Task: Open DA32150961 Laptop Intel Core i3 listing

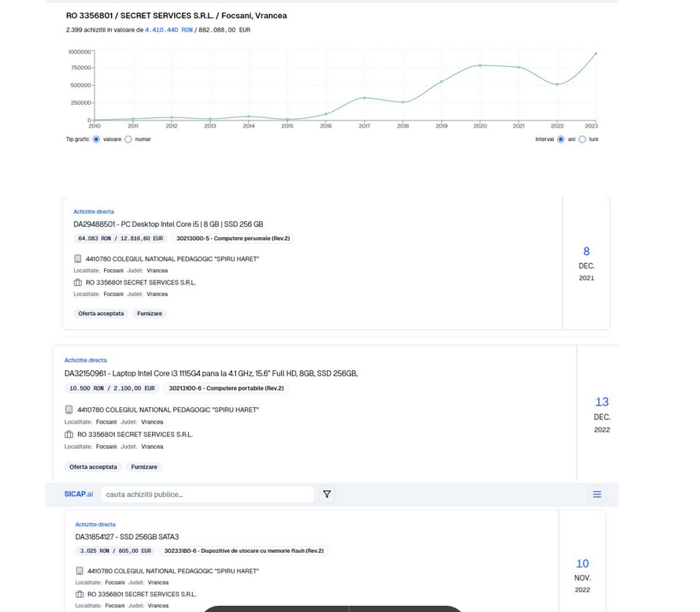Action: point(210,374)
